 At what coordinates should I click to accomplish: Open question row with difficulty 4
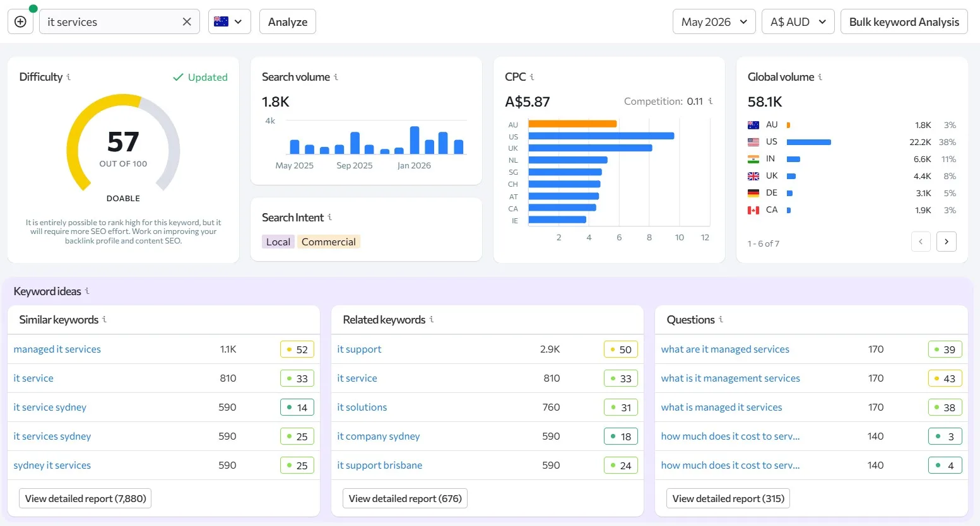(730, 465)
